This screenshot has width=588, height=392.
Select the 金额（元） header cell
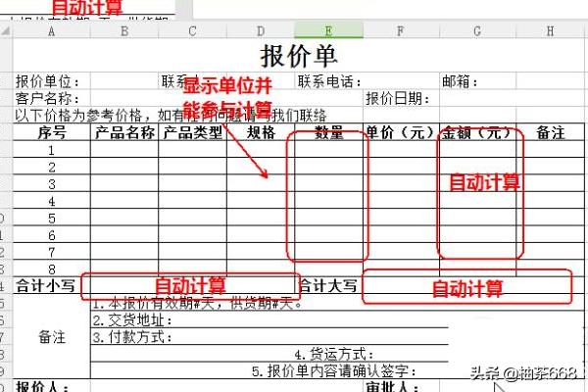click(476, 132)
